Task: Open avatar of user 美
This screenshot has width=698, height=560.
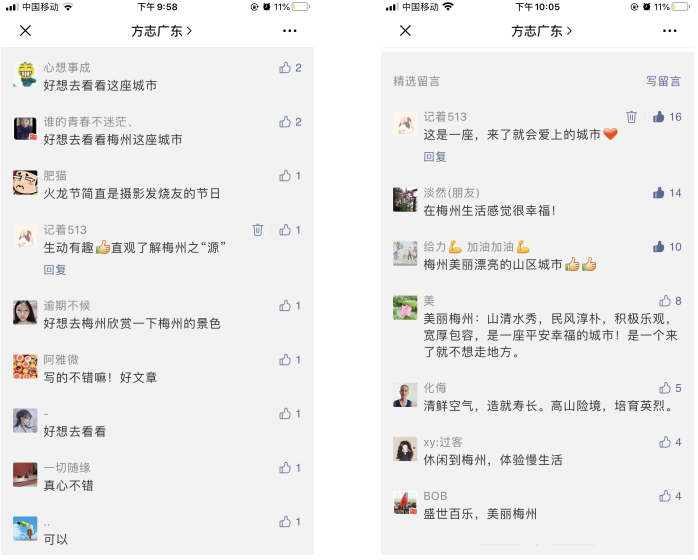Action: [406, 308]
